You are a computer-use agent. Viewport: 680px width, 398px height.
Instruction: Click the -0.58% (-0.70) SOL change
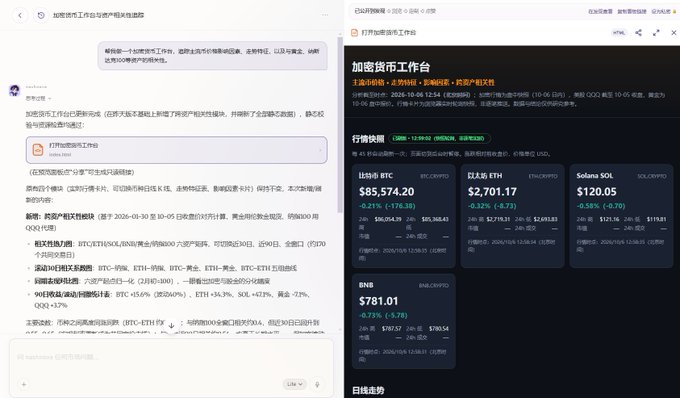601,206
